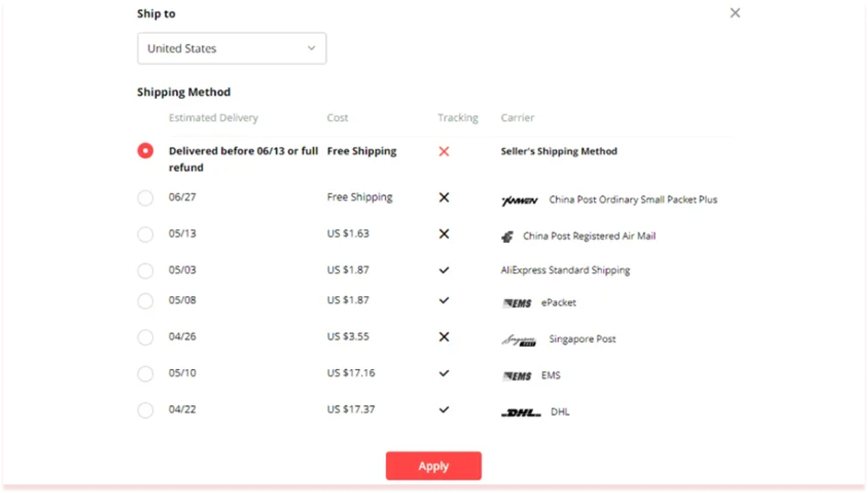Click the Estimated Delivery column header
Image resolution: width=868 pixels, height=493 pixels.
[x=213, y=118]
